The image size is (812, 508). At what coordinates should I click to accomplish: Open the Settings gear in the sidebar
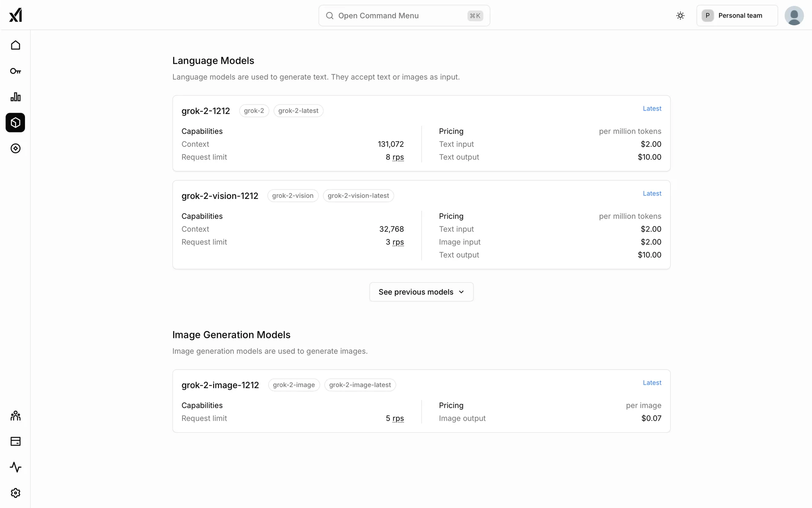(16, 493)
